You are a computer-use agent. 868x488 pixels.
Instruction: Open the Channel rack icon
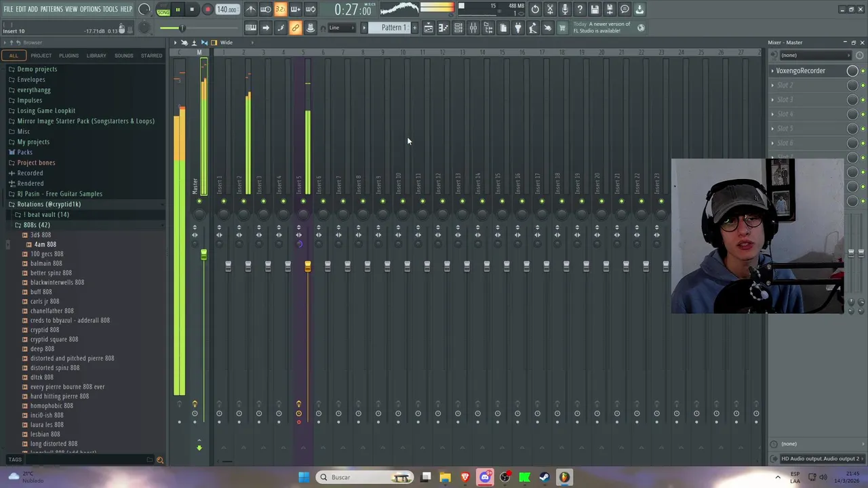click(458, 28)
